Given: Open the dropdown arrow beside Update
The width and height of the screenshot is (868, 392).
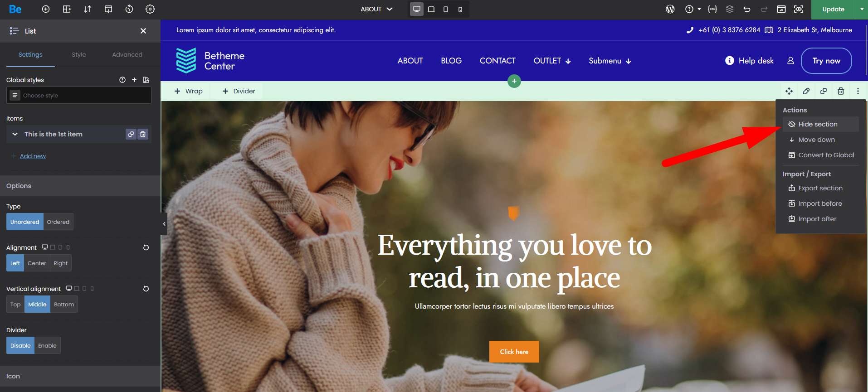Looking at the screenshot, I should pyautogui.click(x=862, y=9).
